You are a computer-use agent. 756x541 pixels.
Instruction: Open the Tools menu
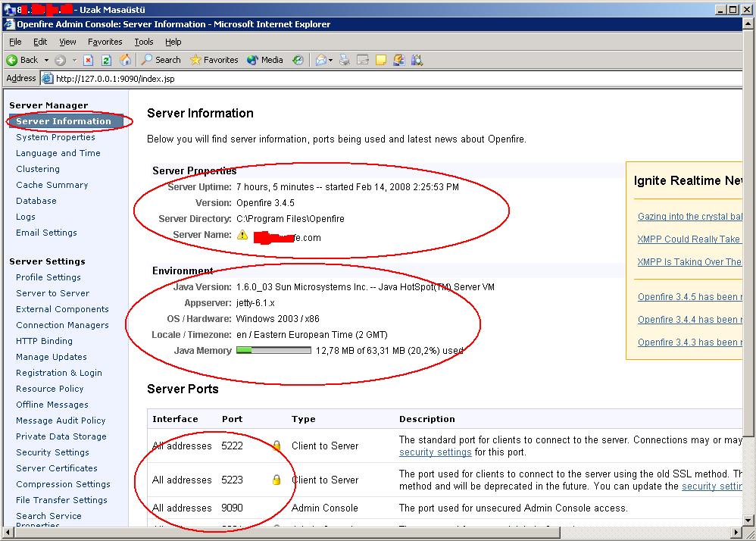click(x=144, y=42)
